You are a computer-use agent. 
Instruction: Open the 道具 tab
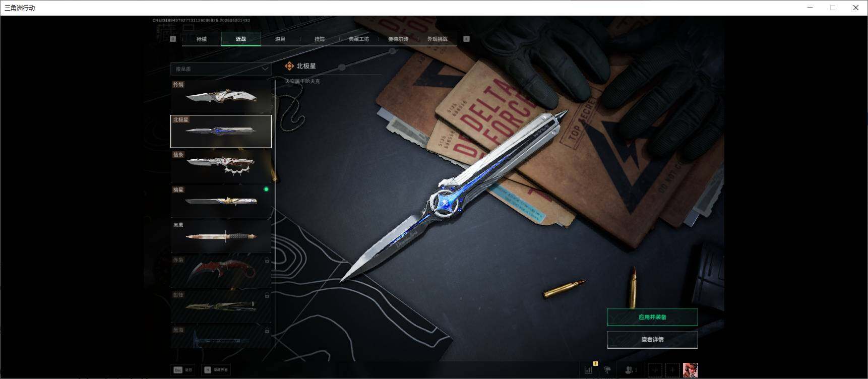pos(280,39)
